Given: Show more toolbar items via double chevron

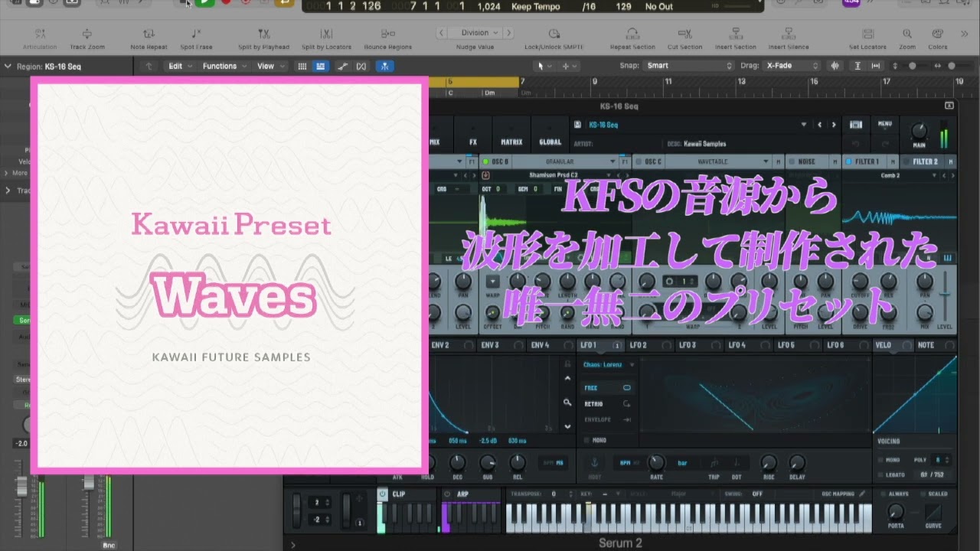Looking at the screenshot, I should pyautogui.click(x=964, y=34).
